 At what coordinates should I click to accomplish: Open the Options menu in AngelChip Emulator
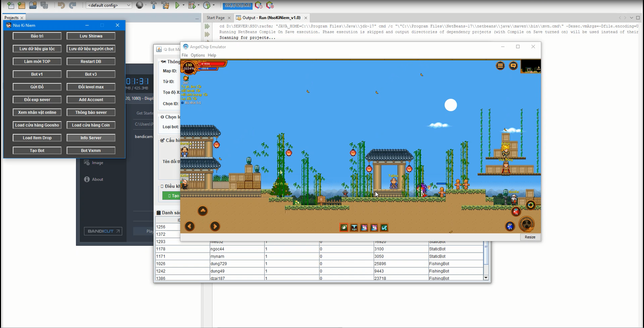tap(198, 55)
